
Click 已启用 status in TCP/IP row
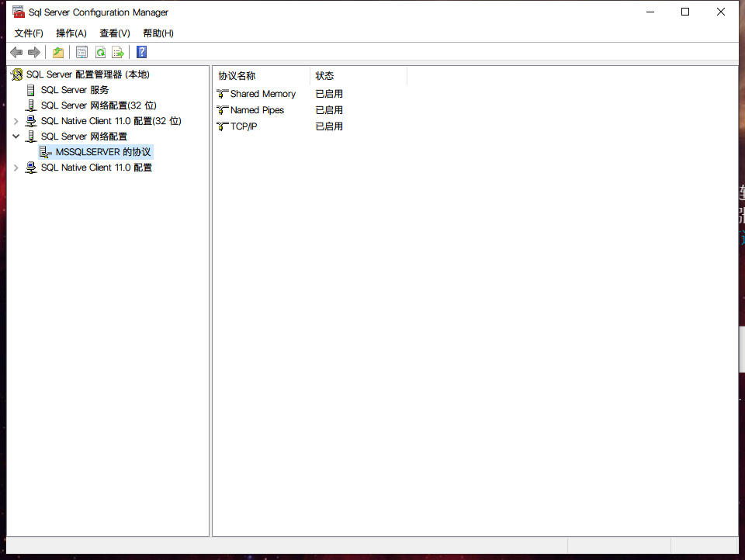pyautogui.click(x=329, y=126)
